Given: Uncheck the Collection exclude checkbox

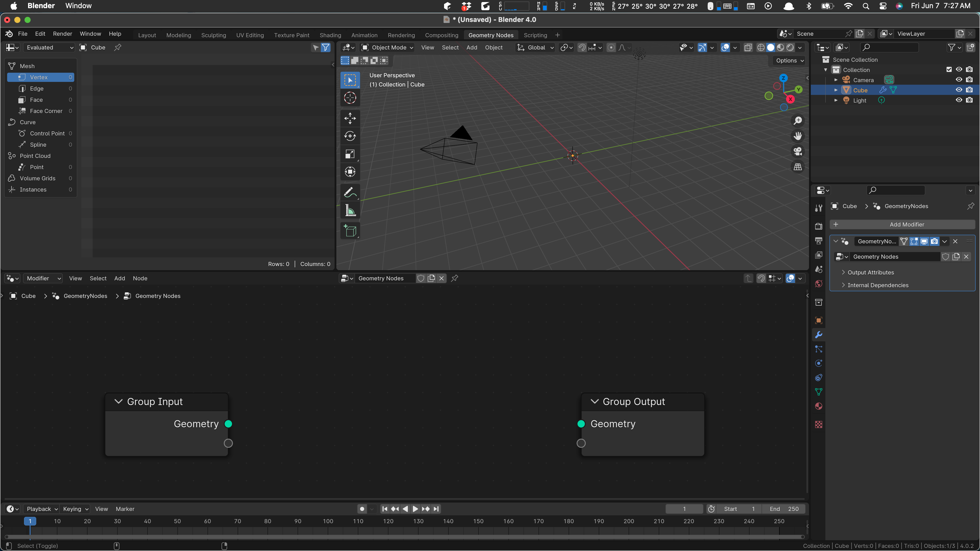Looking at the screenshot, I should point(949,70).
